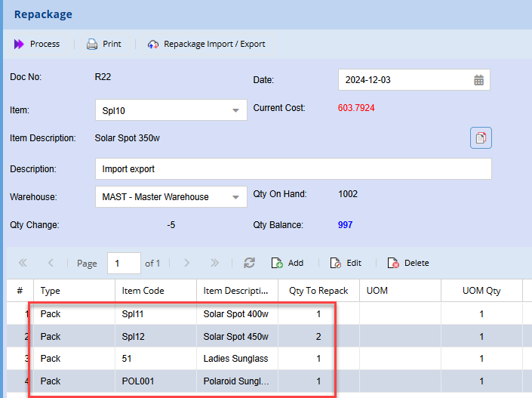Expand the Item dropdown showing Spl10
The width and height of the screenshot is (532, 398).
[x=235, y=111]
